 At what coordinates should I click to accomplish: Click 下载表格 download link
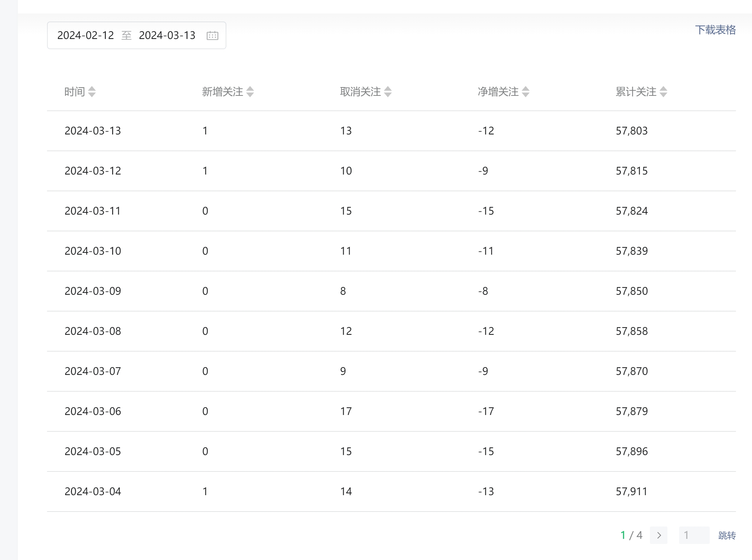click(715, 30)
